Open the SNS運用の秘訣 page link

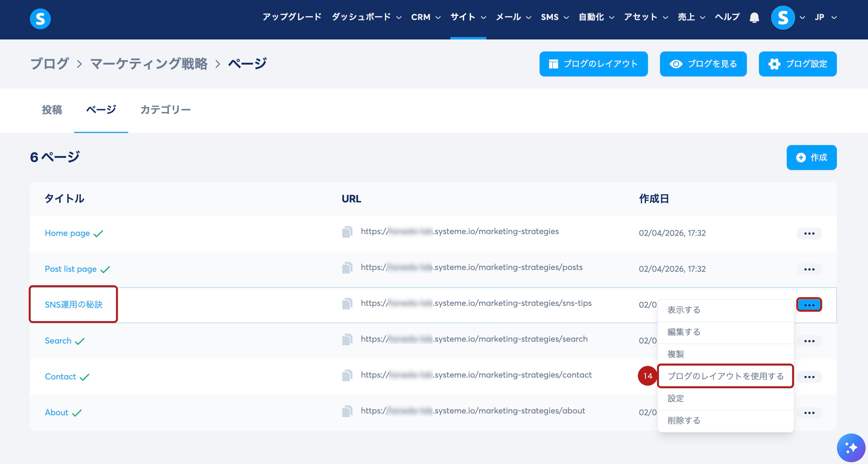tap(74, 305)
